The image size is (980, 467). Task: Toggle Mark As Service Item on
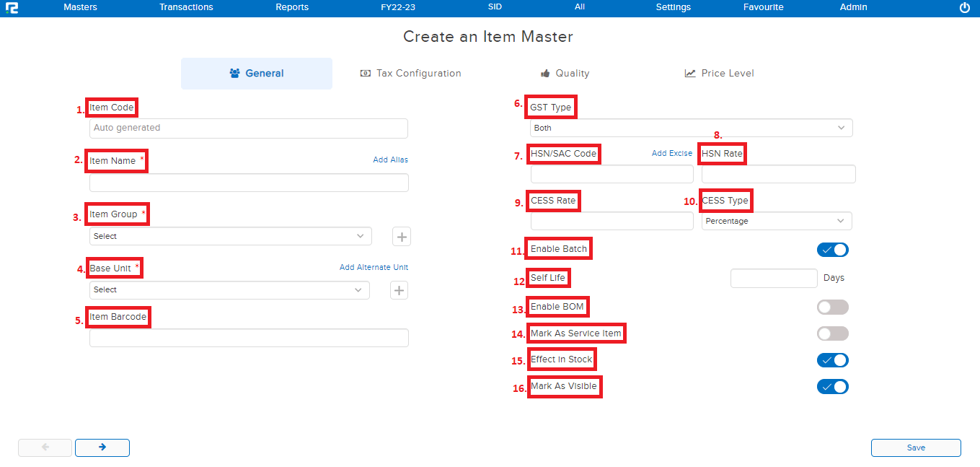tap(832, 333)
